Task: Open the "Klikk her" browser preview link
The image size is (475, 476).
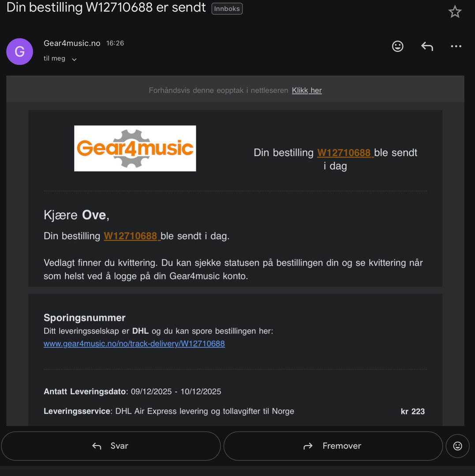Action: point(307,90)
